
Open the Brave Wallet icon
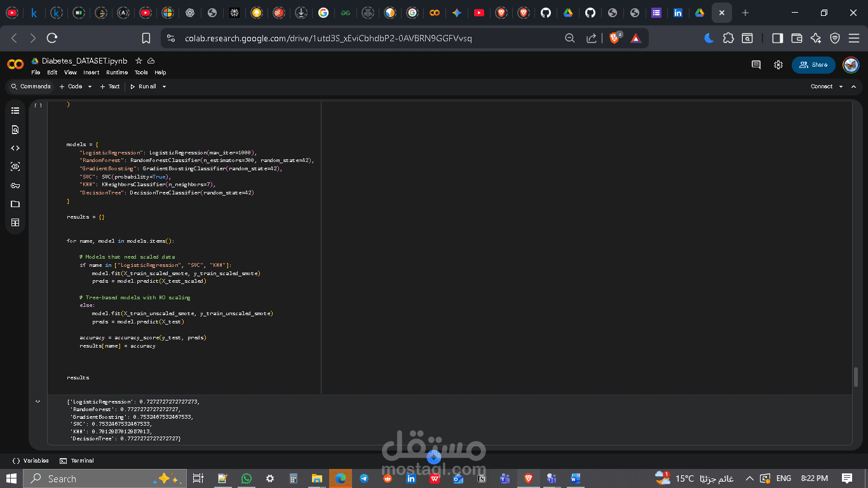(797, 38)
